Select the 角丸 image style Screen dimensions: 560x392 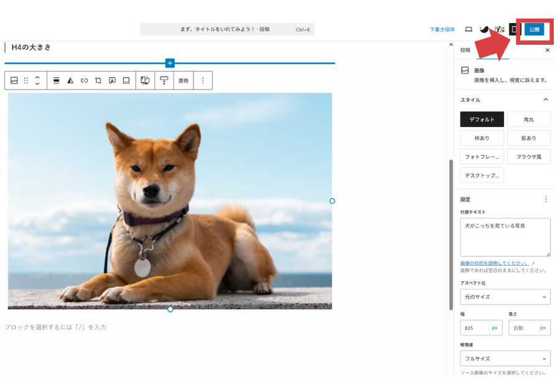(x=528, y=119)
